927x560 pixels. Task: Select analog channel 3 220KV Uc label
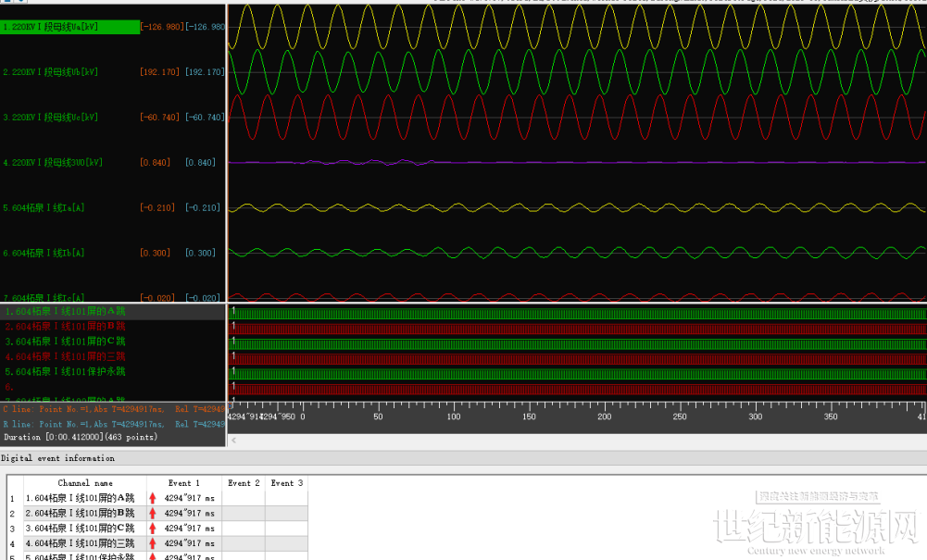pyautogui.click(x=51, y=118)
